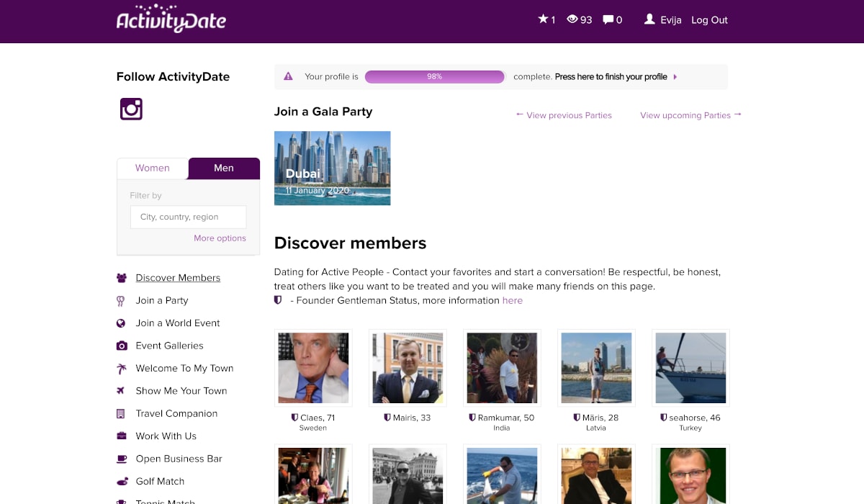Click the shield icon beside Ramkumar, 50
The width and height of the screenshot is (864, 504).
pos(472,418)
